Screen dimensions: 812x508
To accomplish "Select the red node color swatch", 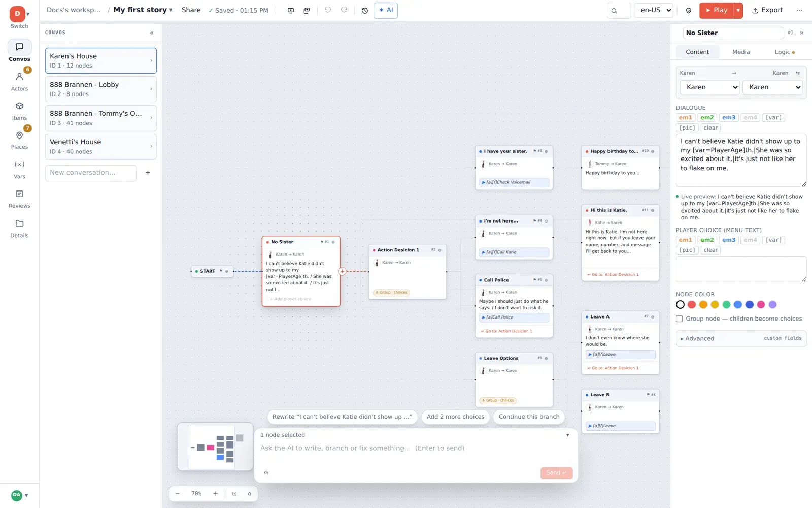I will (692, 305).
